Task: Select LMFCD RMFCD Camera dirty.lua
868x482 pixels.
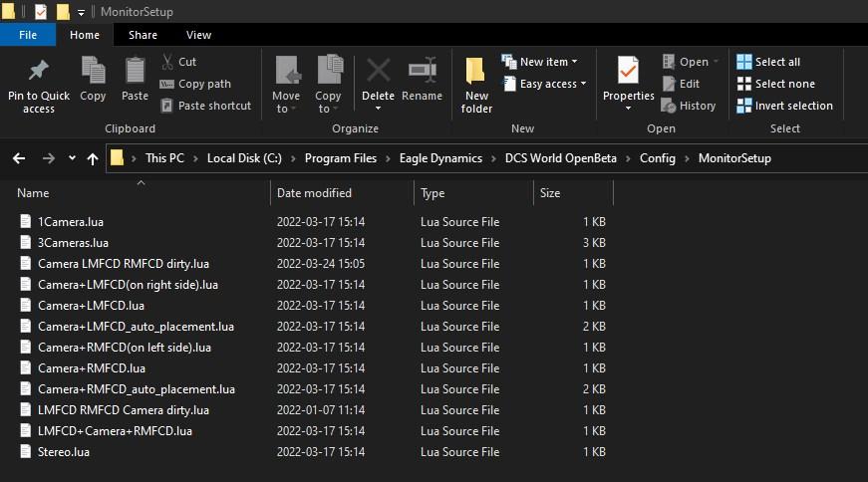Action: [124, 410]
